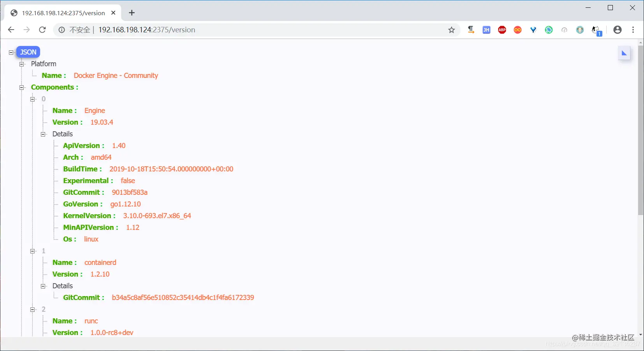Select the Components key label
The height and width of the screenshot is (351, 644).
point(55,87)
